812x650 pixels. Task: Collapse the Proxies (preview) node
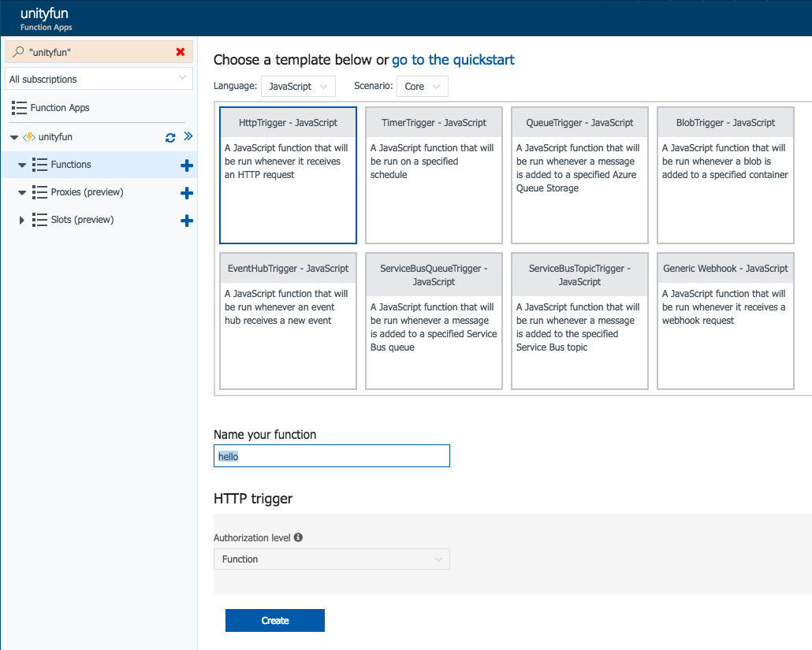click(22, 192)
